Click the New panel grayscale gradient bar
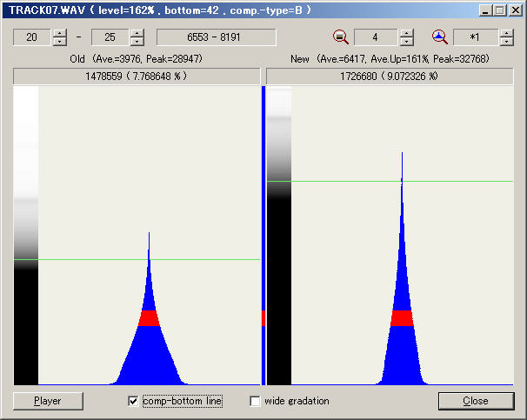The image size is (527, 420). pyautogui.click(x=279, y=235)
